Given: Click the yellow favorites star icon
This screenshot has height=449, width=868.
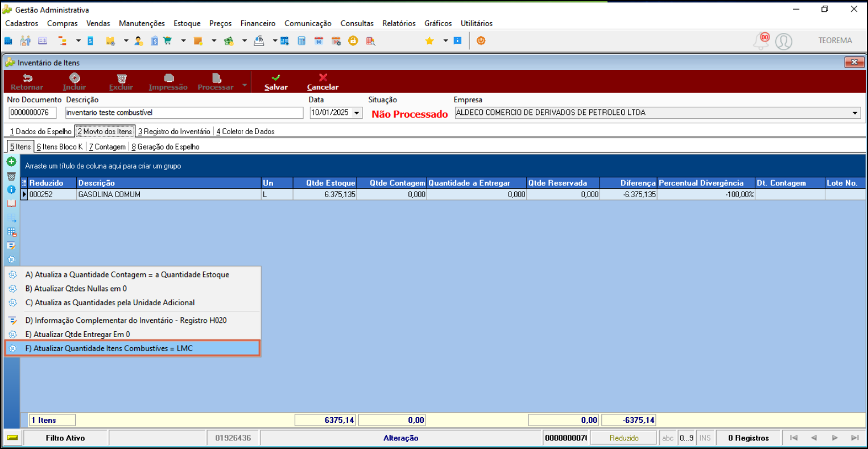Looking at the screenshot, I should click(x=429, y=41).
